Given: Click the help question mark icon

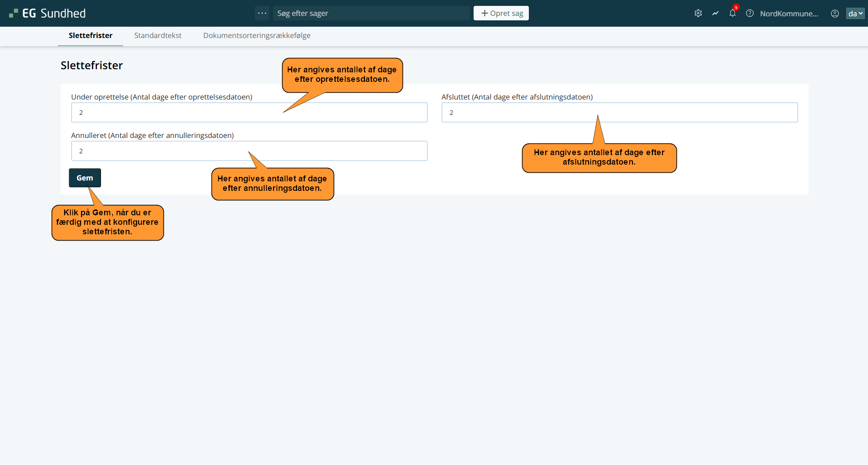Looking at the screenshot, I should pos(749,14).
